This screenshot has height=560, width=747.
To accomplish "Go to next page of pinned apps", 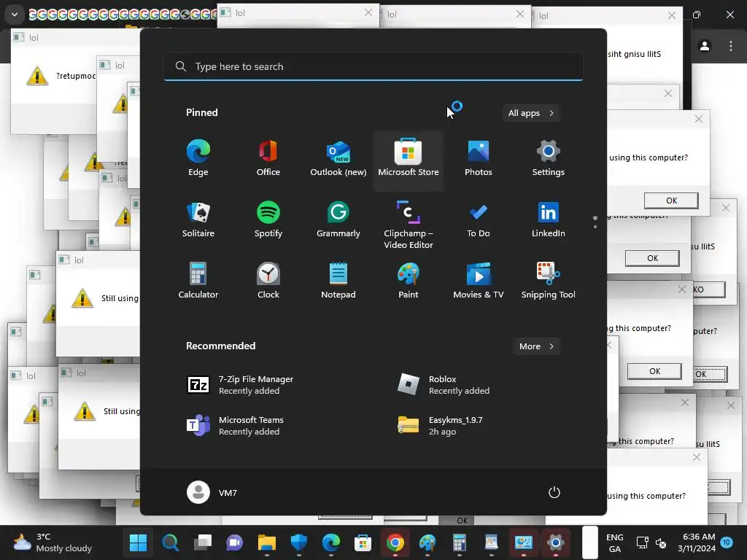I will pyautogui.click(x=595, y=227).
